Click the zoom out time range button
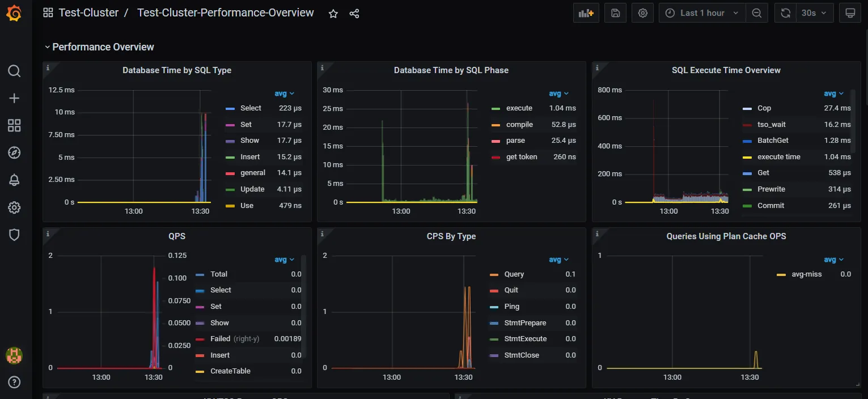 tap(756, 13)
